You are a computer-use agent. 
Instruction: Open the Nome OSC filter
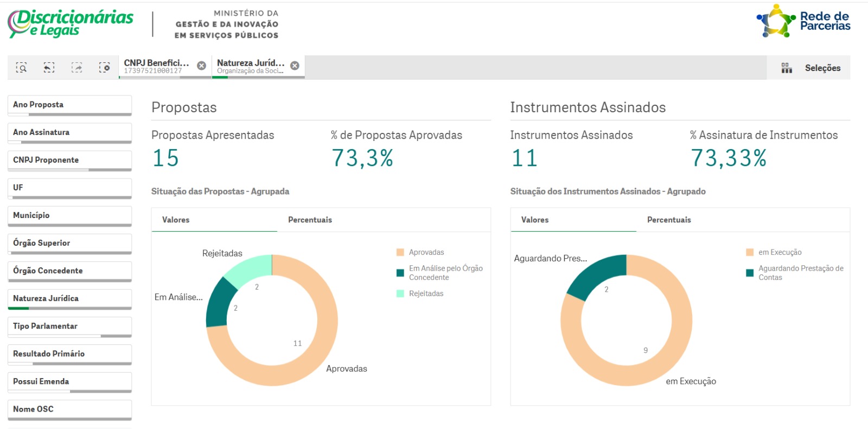tap(69, 409)
